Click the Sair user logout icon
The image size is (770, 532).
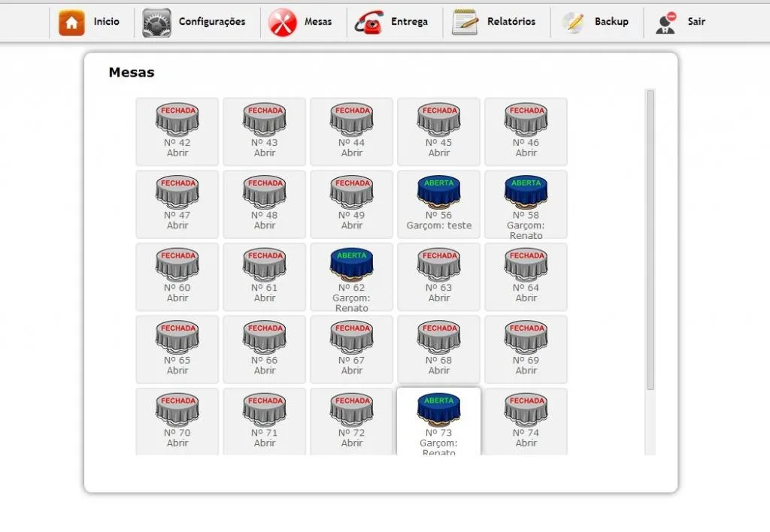666,23
